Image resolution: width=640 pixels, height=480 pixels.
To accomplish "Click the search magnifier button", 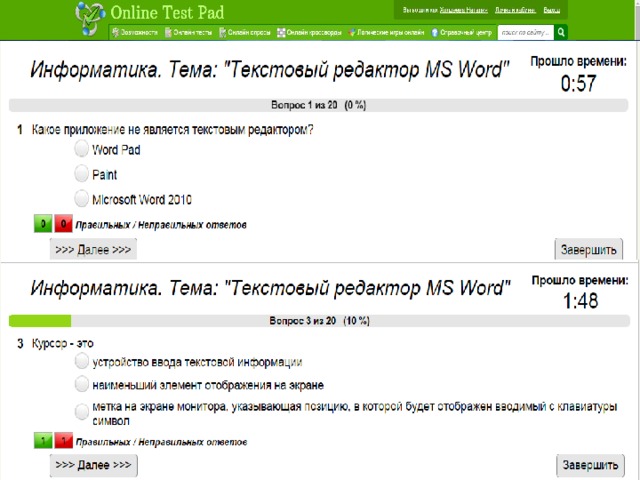I will [561, 32].
